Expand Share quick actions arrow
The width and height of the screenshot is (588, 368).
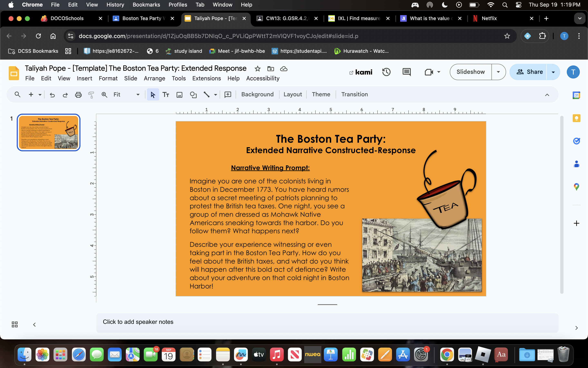(553, 72)
